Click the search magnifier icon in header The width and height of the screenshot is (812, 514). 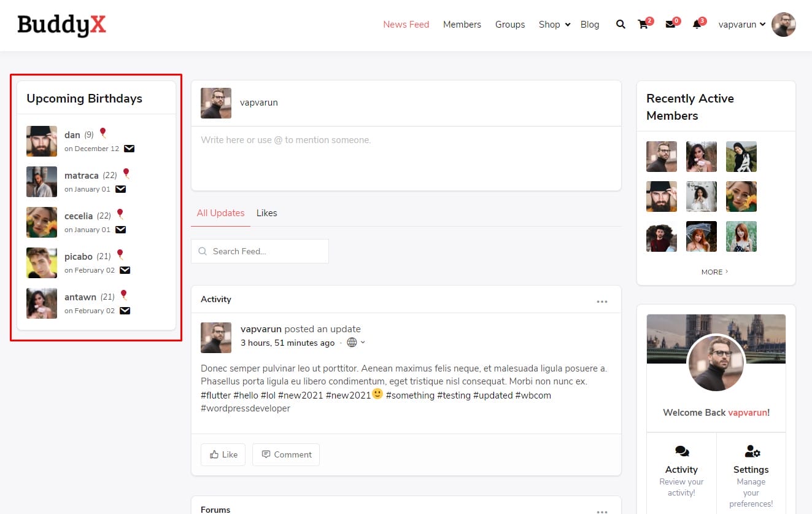(621, 25)
